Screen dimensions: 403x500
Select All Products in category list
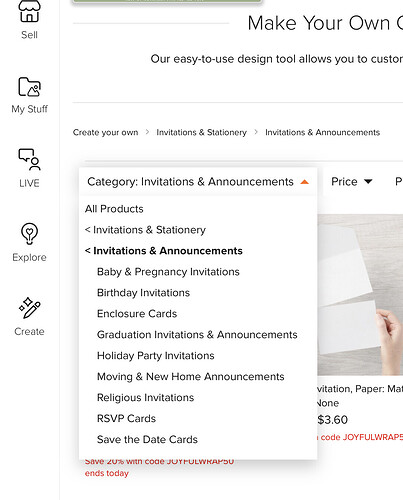click(x=114, y=209)
